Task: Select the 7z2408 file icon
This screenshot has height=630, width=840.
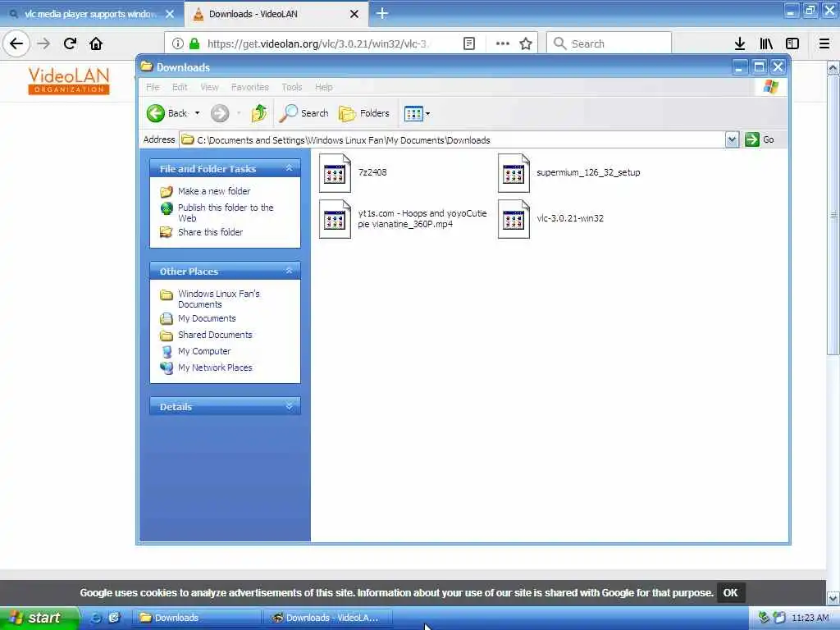Action: click(x=335, y=172)
